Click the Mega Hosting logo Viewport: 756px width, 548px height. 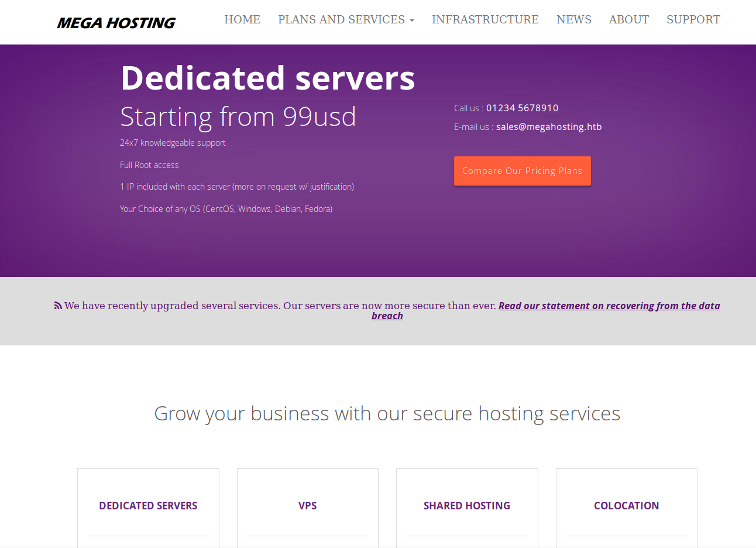116,23
